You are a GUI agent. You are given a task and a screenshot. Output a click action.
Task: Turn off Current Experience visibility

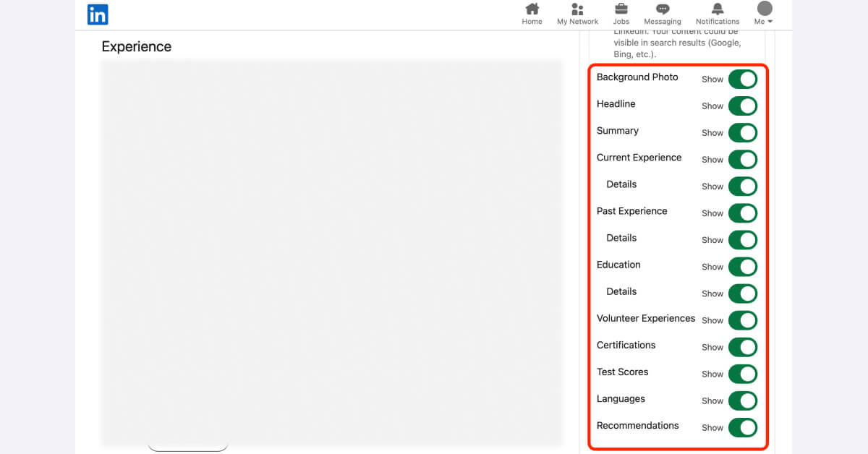(743, 159)
